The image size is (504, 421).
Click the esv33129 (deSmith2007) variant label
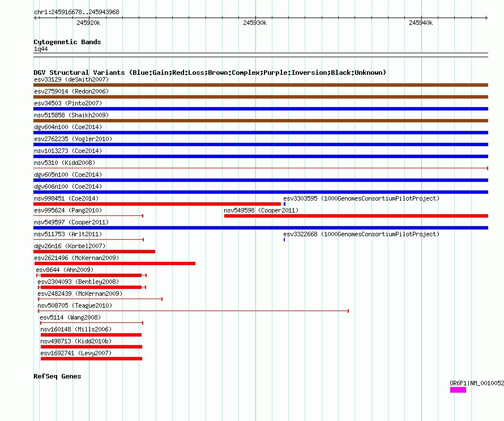pyautogui.click(x=71, y=79)
